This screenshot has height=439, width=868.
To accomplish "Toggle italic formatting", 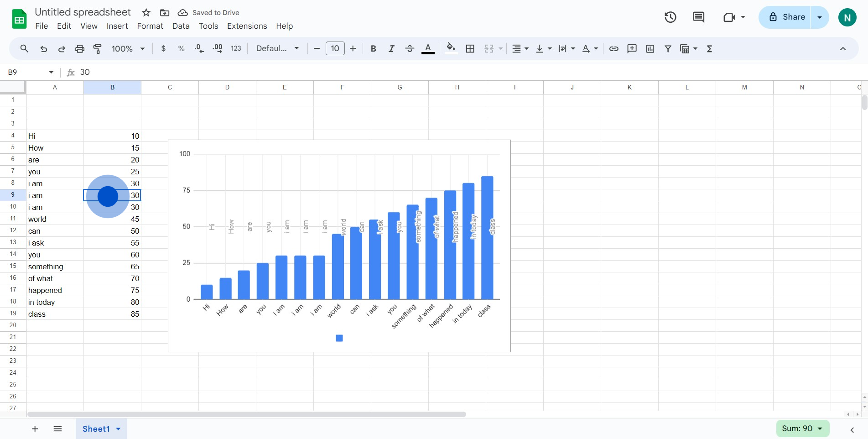I will [391, 49].
